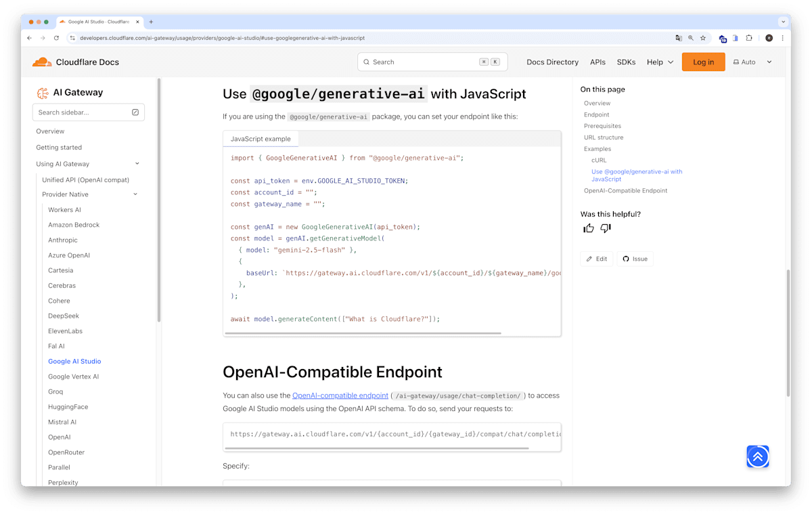812x514 pixels.
Task: Select the JavaScript example tab
Action: pyautogui.click(x=261, y=139)
